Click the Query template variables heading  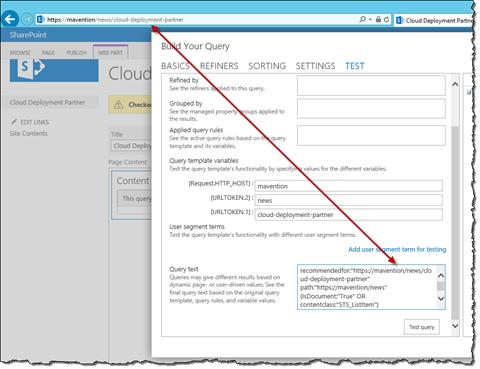click(x=204, y=161)
